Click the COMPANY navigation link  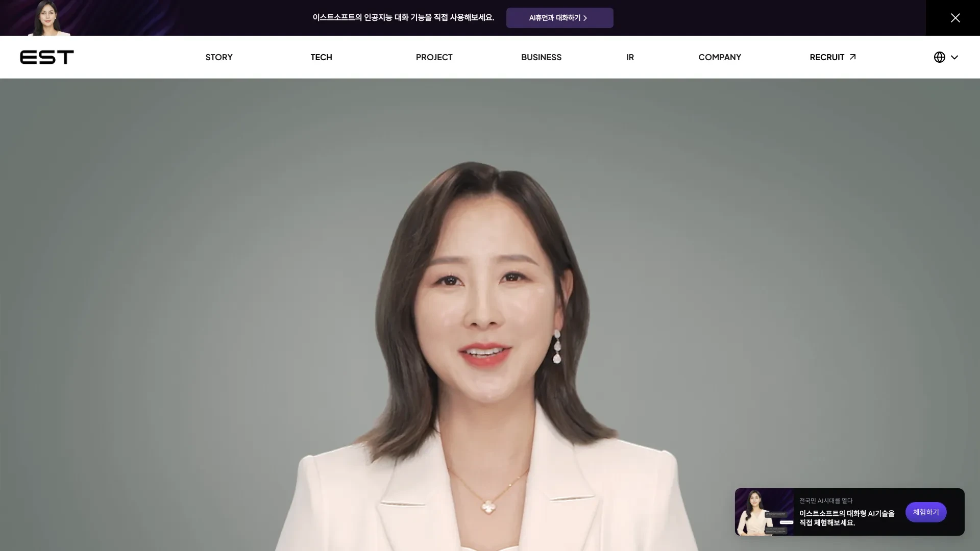(720, 57)
